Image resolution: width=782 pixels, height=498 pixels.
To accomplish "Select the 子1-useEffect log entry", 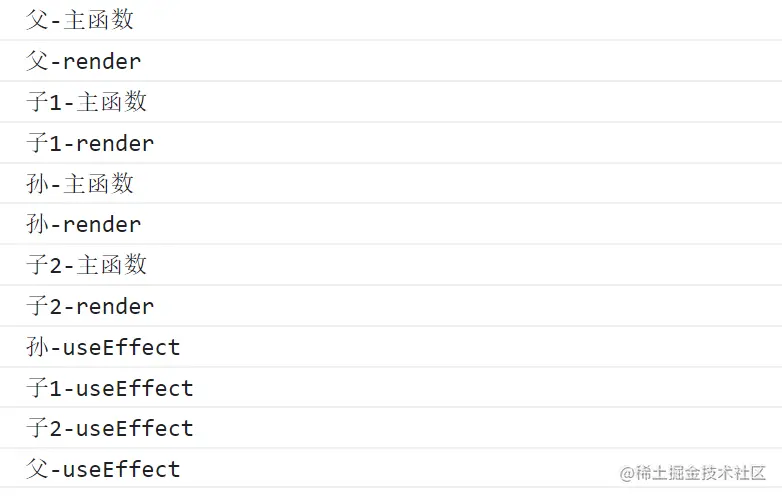I will click(x=110, y=388).
